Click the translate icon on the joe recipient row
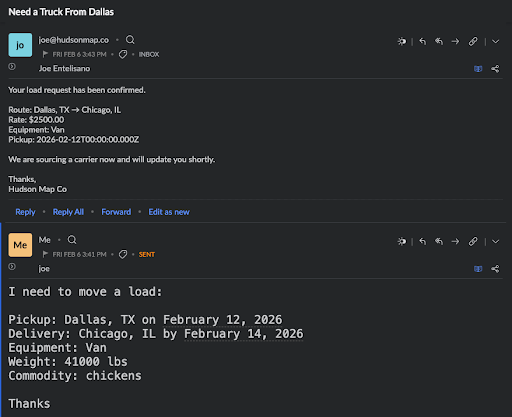This screenshot has width=512, height=417. tap(478, 269)
